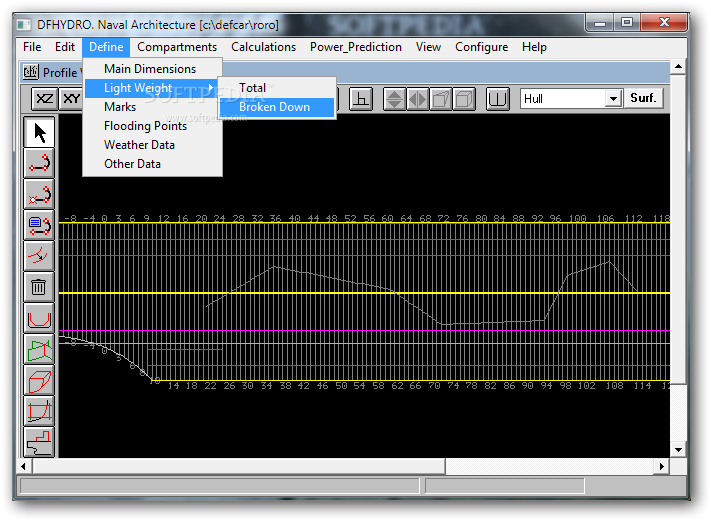Open the Power_Prediction menu
The width and height of the screenshot is (711, 521).
[x=355, y=47]
